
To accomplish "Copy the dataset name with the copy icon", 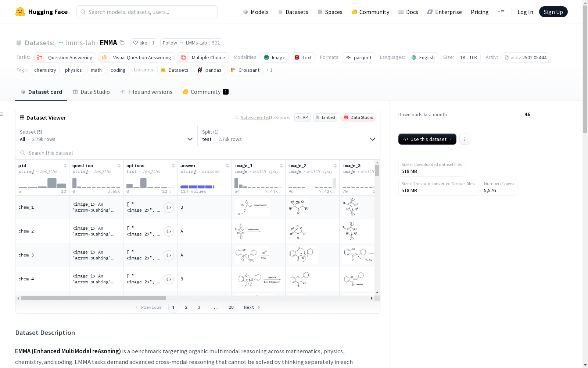I will coord(122,43).
